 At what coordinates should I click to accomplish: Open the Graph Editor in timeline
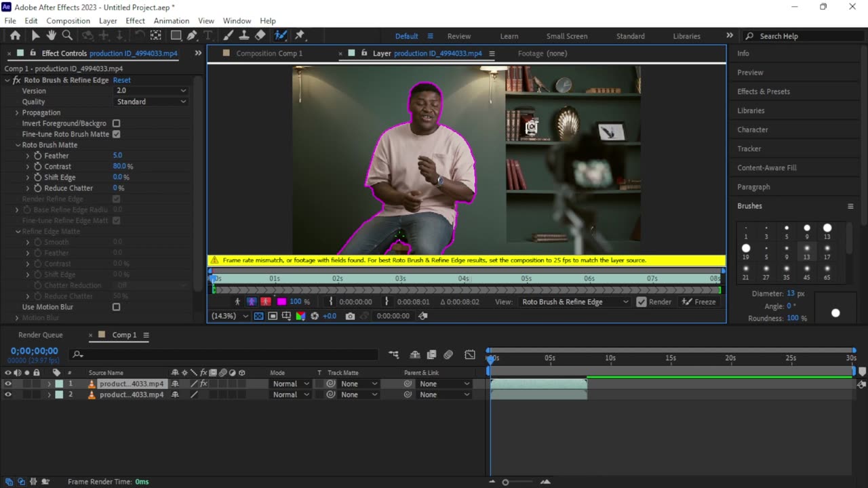[470, 354]
